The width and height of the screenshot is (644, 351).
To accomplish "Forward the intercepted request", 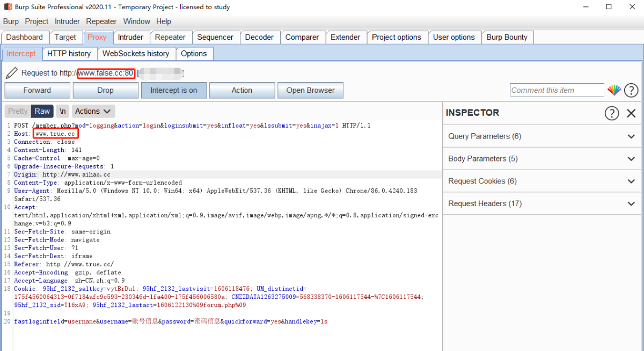I will (37, 90).
